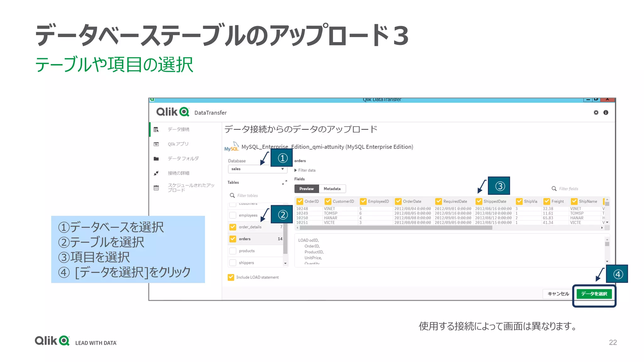Click the データを選択 button
The width and height of the screenshot is (644, 362).
pos(594,294)
